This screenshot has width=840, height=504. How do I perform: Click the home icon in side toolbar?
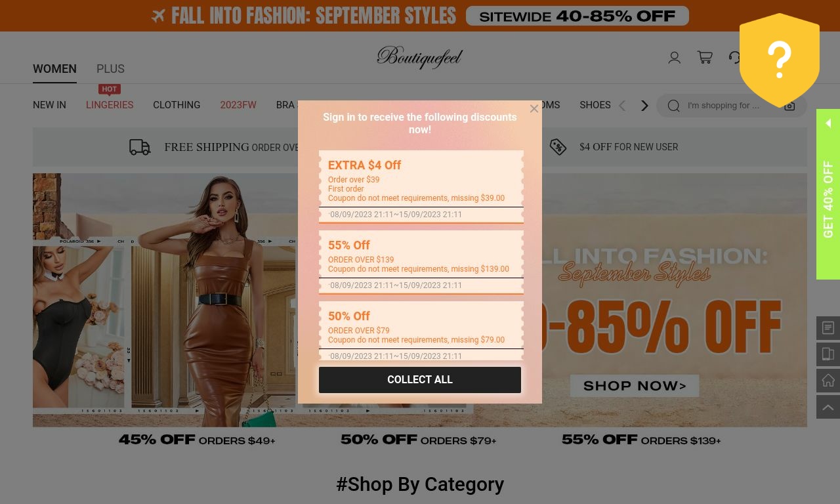click(828, 381)
